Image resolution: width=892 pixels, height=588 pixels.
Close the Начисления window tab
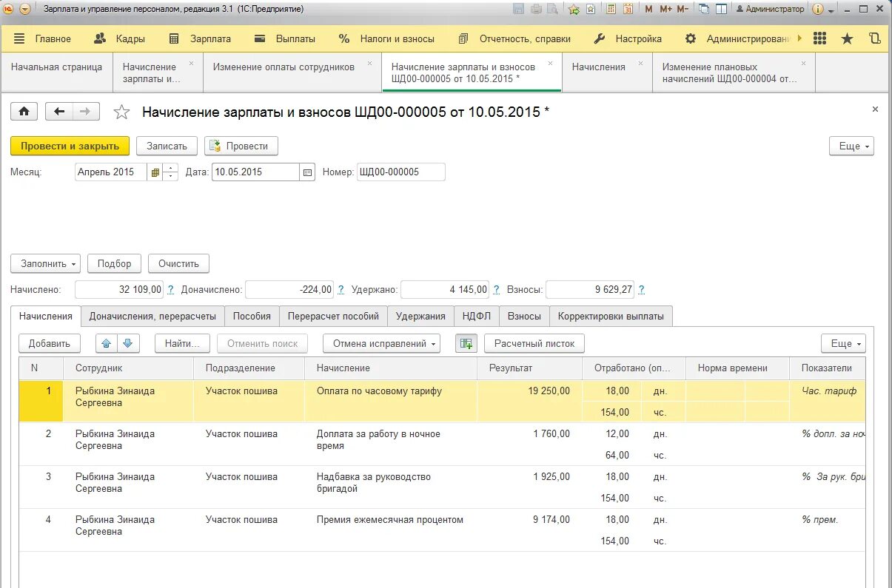tap(641, 64)
